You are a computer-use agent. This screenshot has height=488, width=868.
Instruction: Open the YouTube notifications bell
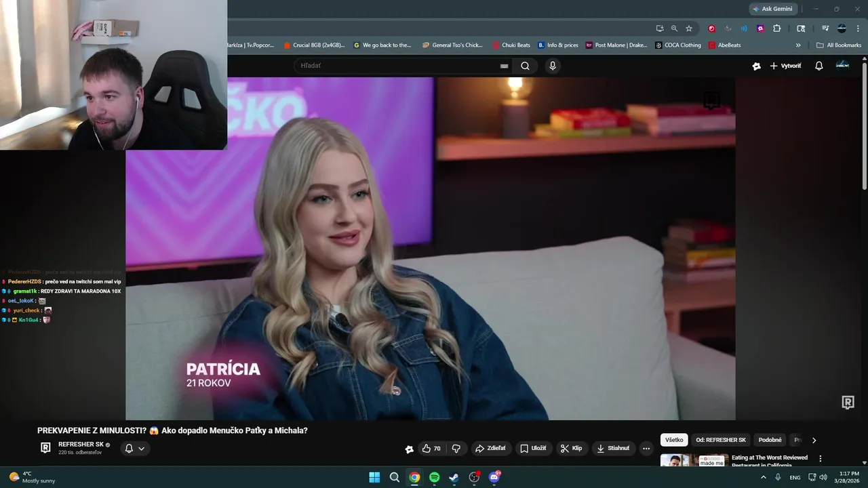click(x=818, y=66)
